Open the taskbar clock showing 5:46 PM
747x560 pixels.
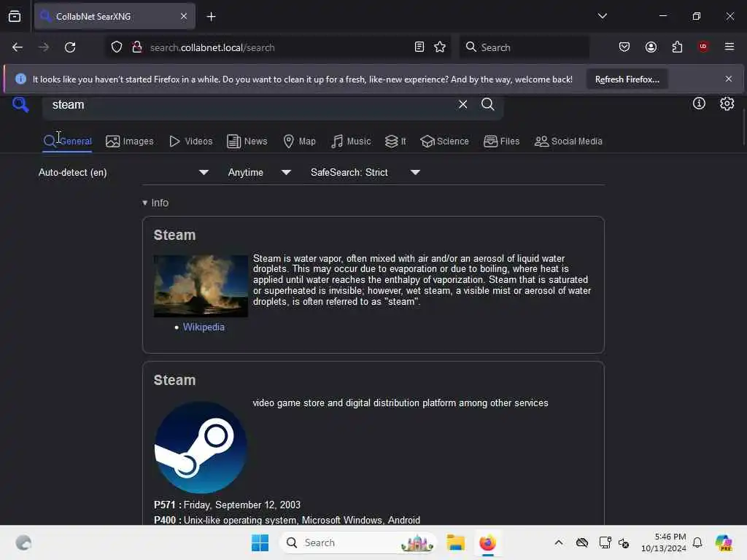pos(664,542)
